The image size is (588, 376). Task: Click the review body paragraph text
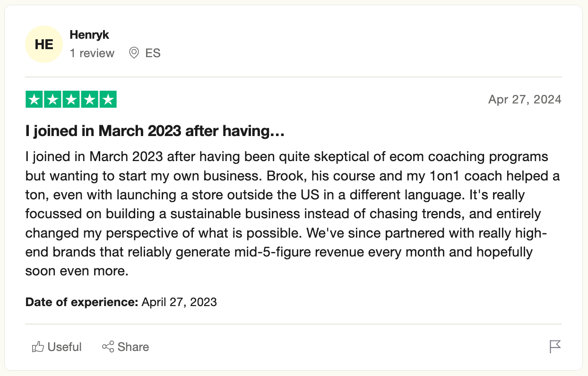pos(284,214)
